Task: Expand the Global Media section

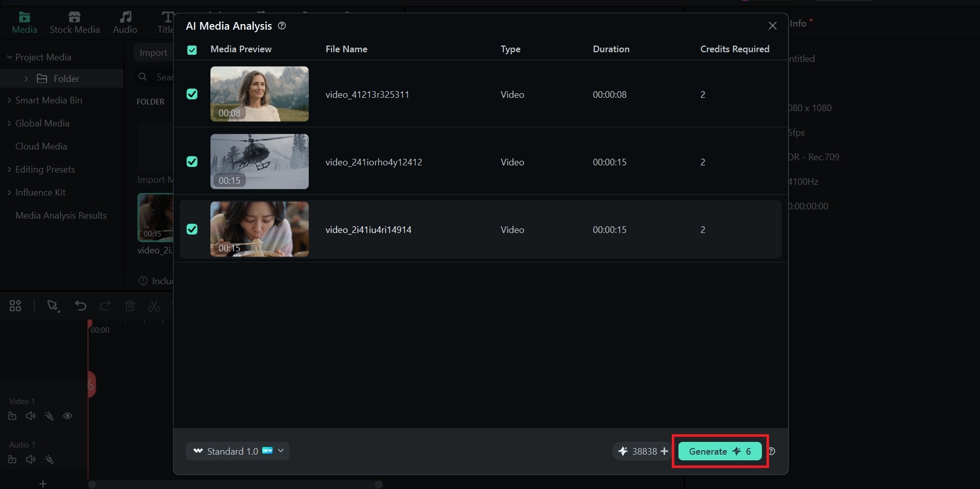Action: pos(9,123)
